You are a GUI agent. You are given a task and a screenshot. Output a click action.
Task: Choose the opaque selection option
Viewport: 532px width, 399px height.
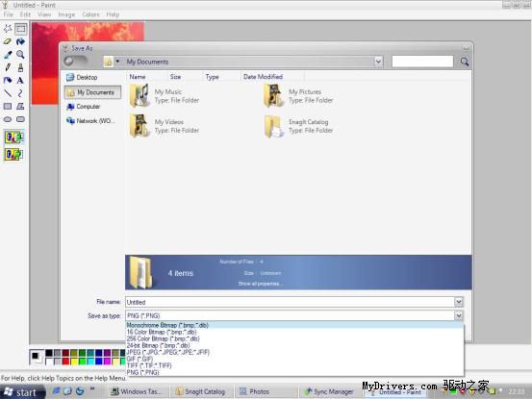pos(13,137)
